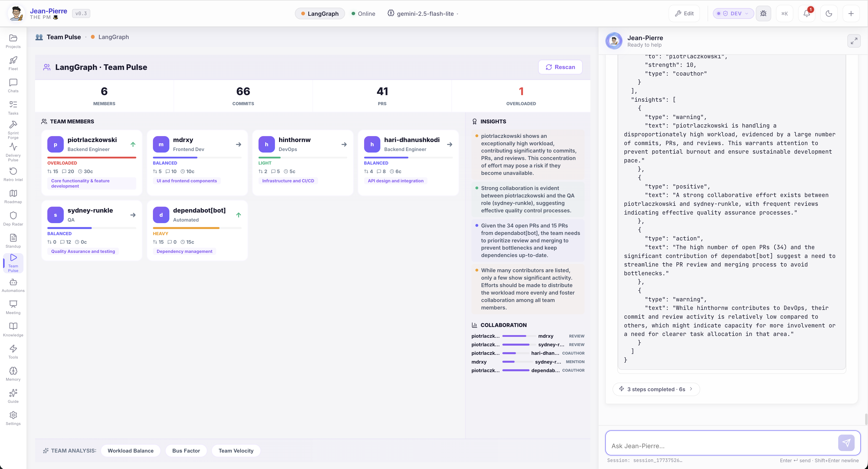The height and width of the screenshot is (469, 868).
Task: Open the Automations robot icon
Action: (13, 285)
